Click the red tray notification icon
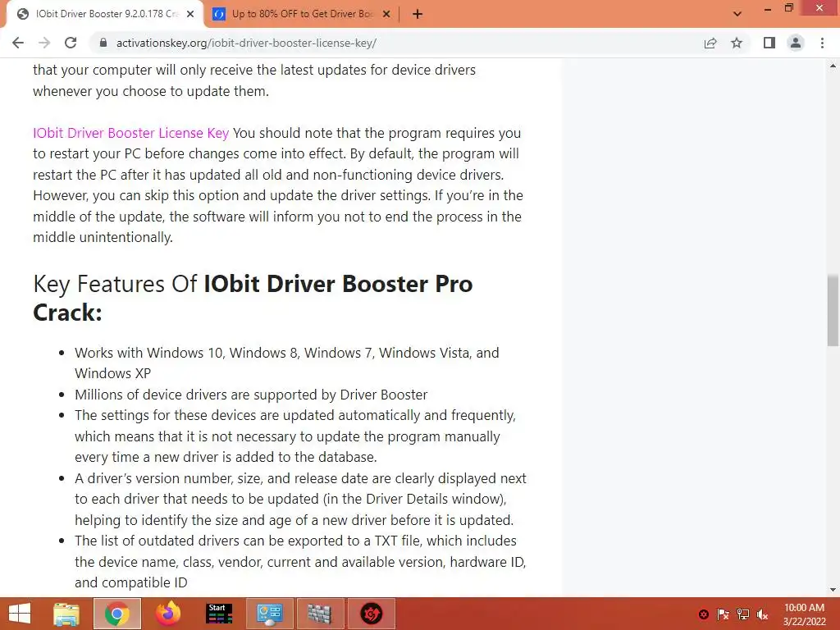Screen dimensions: 840x630 click(704, 614)
